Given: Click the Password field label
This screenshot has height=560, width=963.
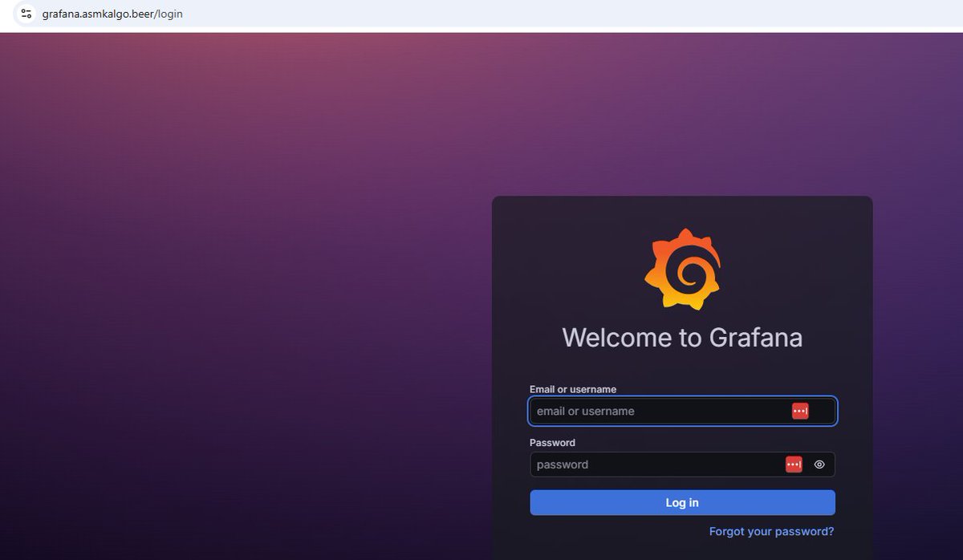Looking at the screenshot, I should click(x=552, y=442).
